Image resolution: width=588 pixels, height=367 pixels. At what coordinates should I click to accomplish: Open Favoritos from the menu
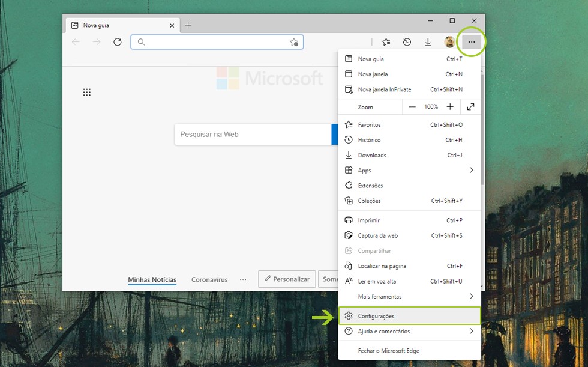tap(409, 124)
